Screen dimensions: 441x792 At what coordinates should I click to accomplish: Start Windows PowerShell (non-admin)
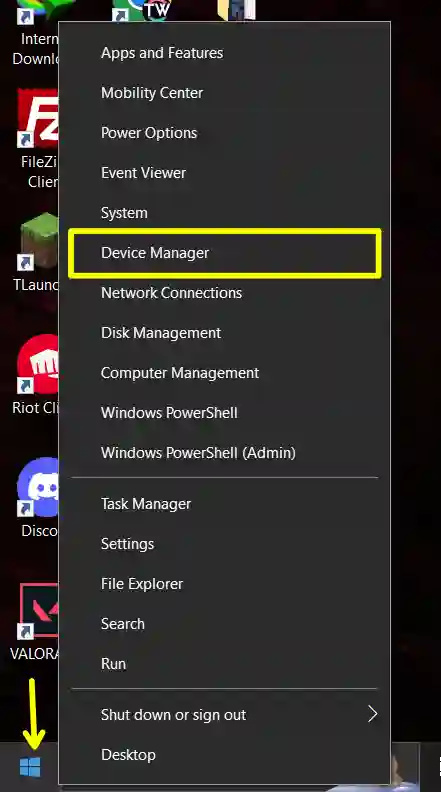click(x=224, y=413)
